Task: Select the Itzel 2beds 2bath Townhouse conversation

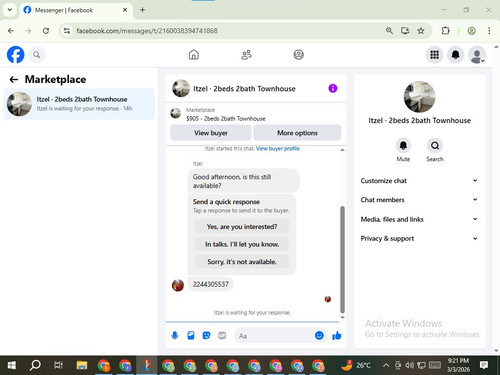Action: pyautogui.click(x=79, y=104)
